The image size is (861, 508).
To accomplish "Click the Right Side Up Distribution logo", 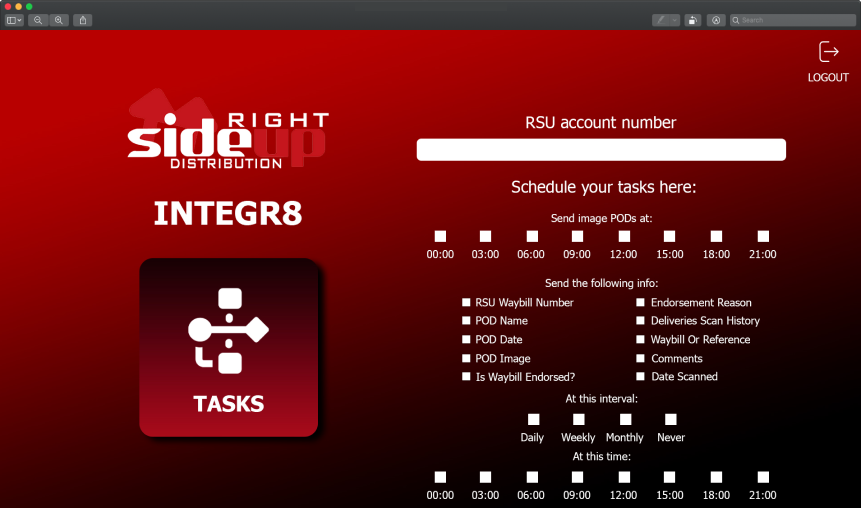I will pyautogui.click(x=228, y=129).
